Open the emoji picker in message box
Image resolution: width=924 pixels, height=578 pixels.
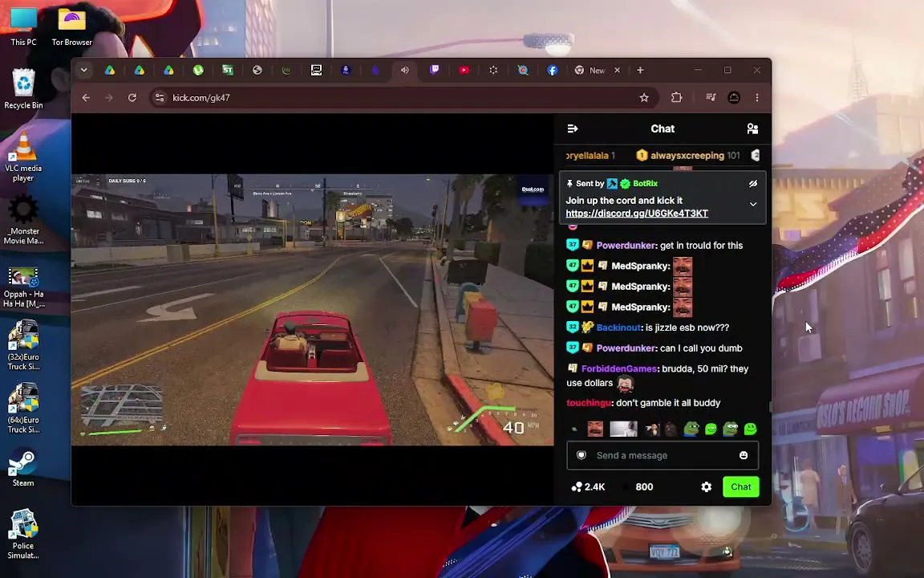click(x=744, y=455)
